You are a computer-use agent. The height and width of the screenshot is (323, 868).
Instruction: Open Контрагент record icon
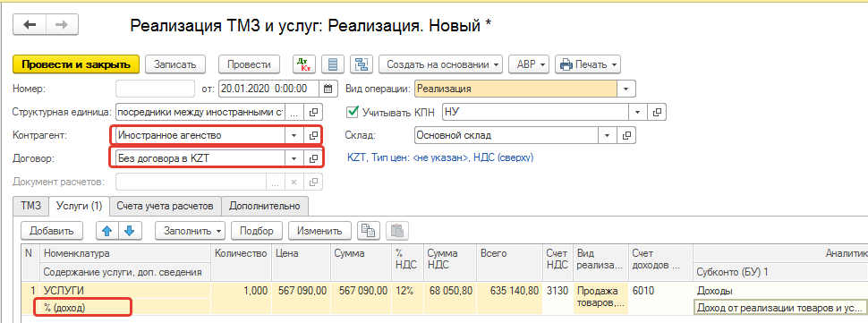click(313, 135)
